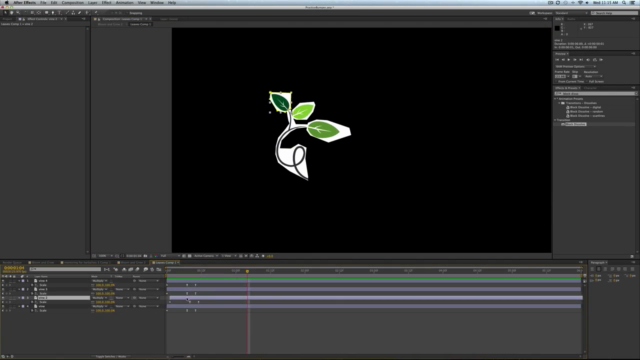Open the Effect menu
The image size is (640, 360).
click(106, 2)
